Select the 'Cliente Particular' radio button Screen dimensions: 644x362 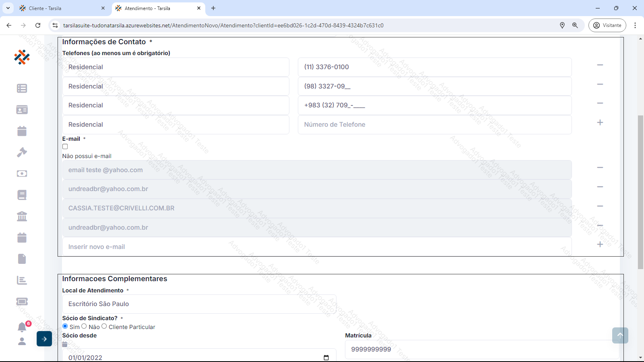click(x=104, y=326)
